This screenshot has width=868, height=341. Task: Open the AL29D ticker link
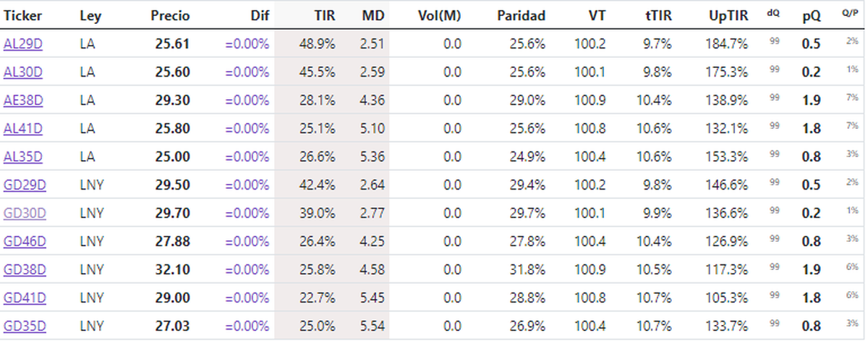pos(23,44)
